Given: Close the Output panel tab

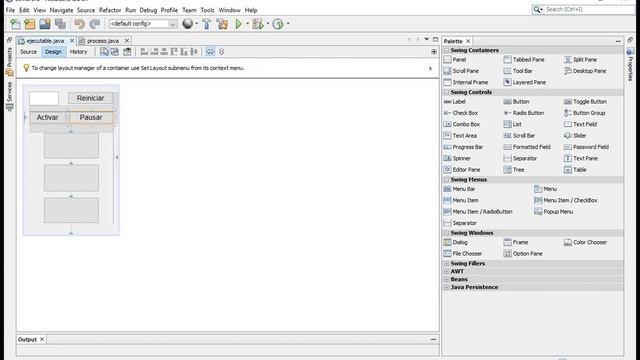Looking at the screenshot, I should [x=42, y=340].
